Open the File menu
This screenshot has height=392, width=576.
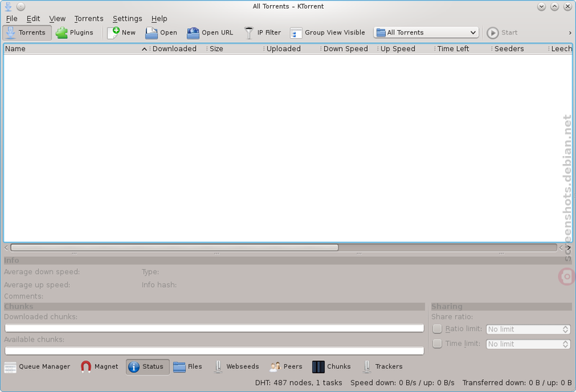tap(12, 19)
